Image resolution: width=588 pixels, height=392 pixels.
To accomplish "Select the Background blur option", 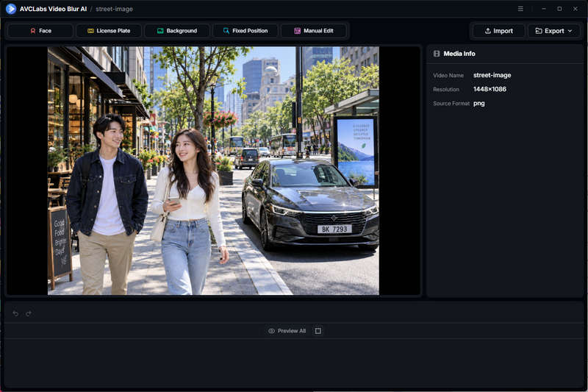I will (177, 31).
